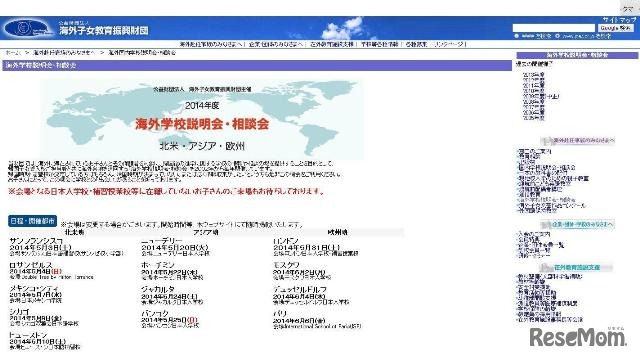Select ロンドン event entry

[316, 247]
